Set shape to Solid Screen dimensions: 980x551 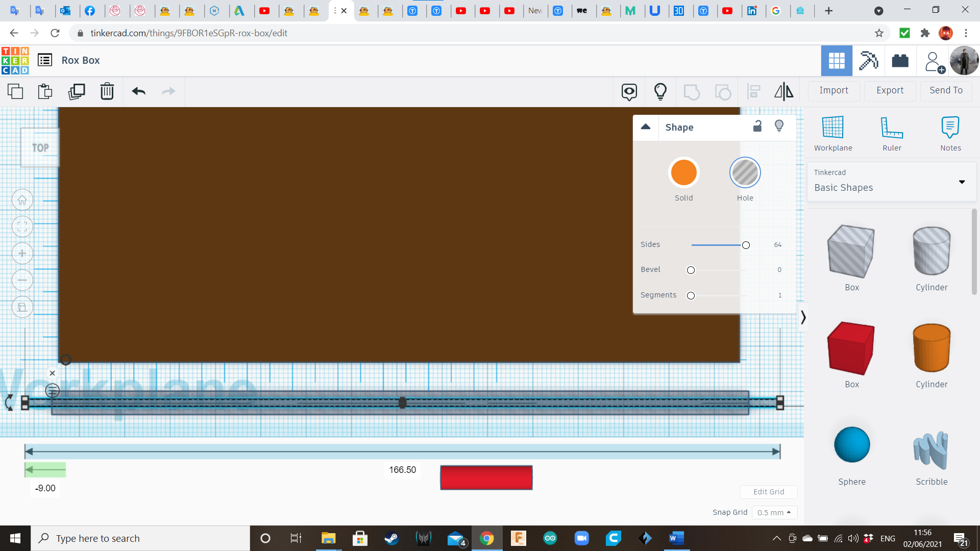point(683,172)
